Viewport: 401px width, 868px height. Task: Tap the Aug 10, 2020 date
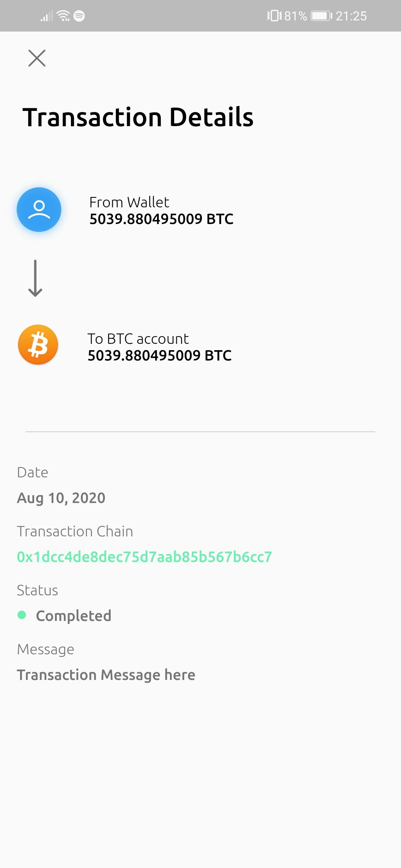(61, 498)
